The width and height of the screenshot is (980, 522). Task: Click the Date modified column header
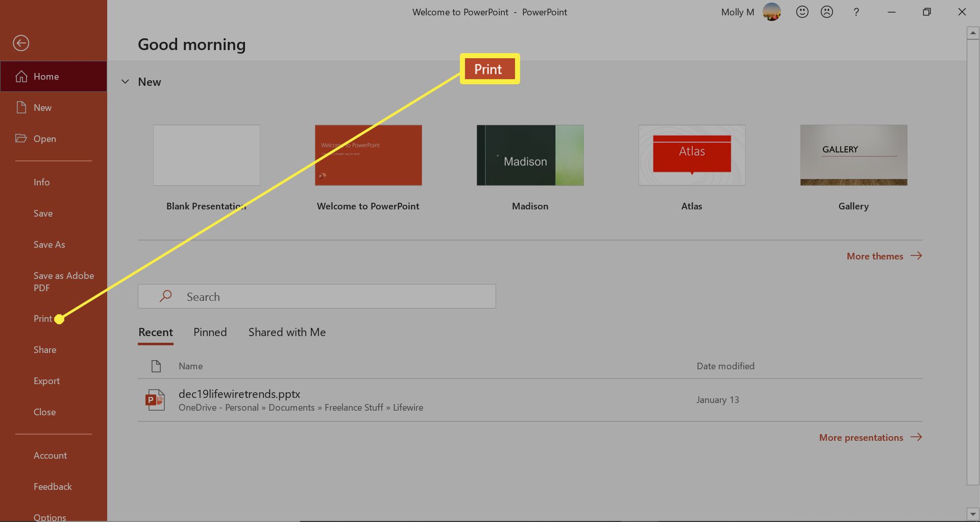[725, 366]
